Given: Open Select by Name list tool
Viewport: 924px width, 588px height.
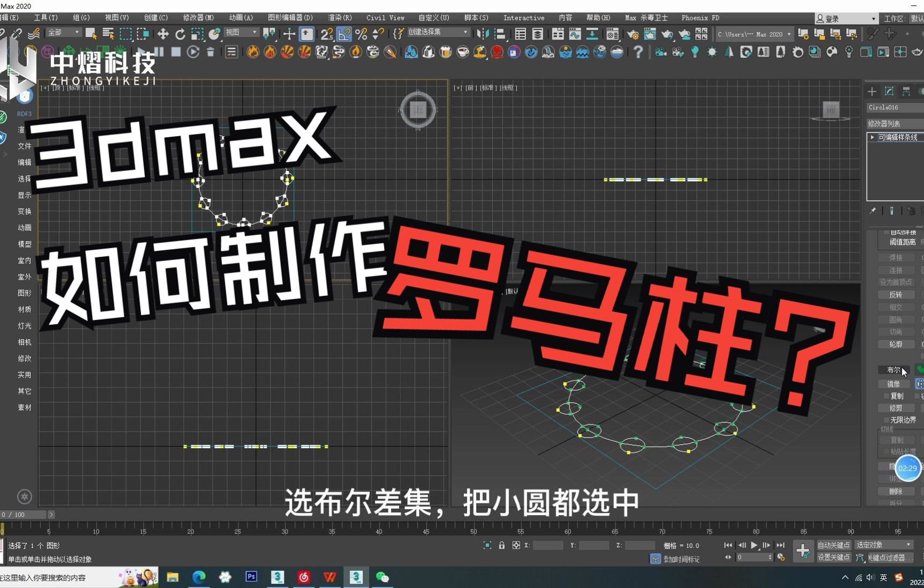Looking at the screenshot, I should tap(108, 34).
